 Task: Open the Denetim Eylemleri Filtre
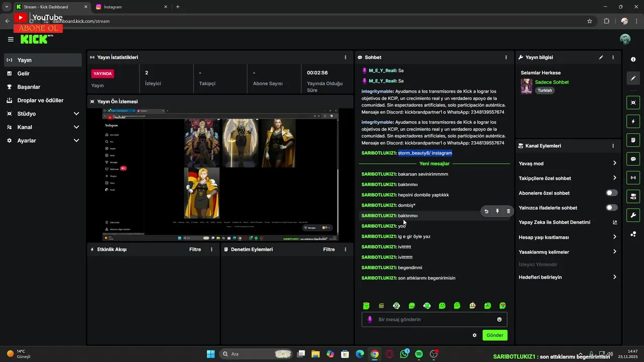329,249
